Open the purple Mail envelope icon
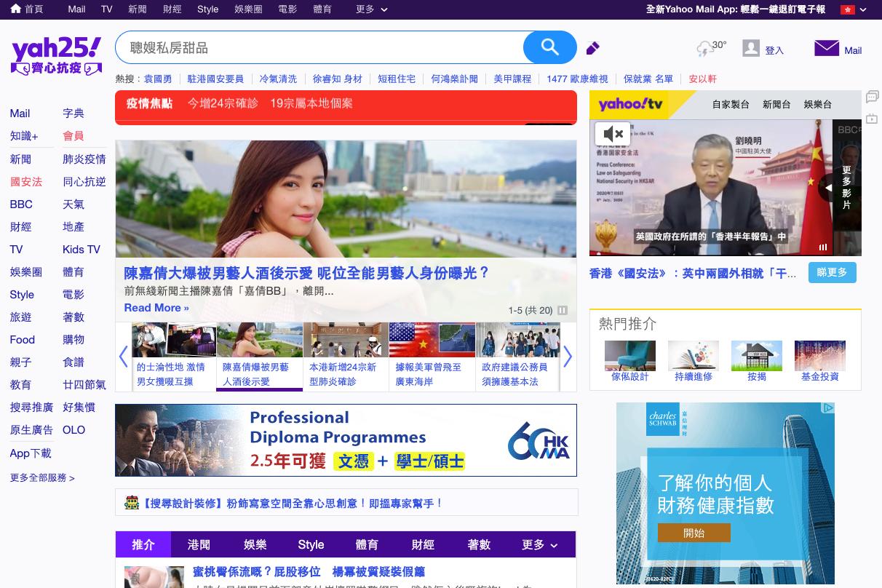 pos(827,49)
